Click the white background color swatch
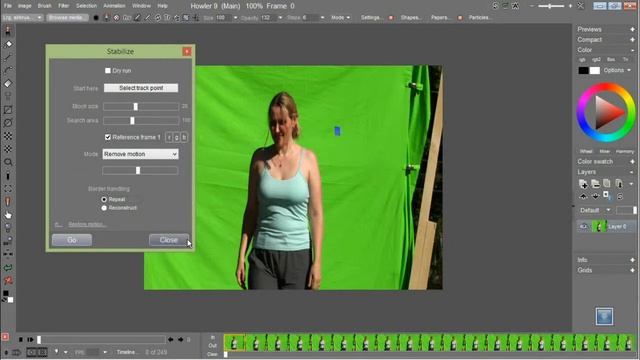 click(x=595, y=71)
